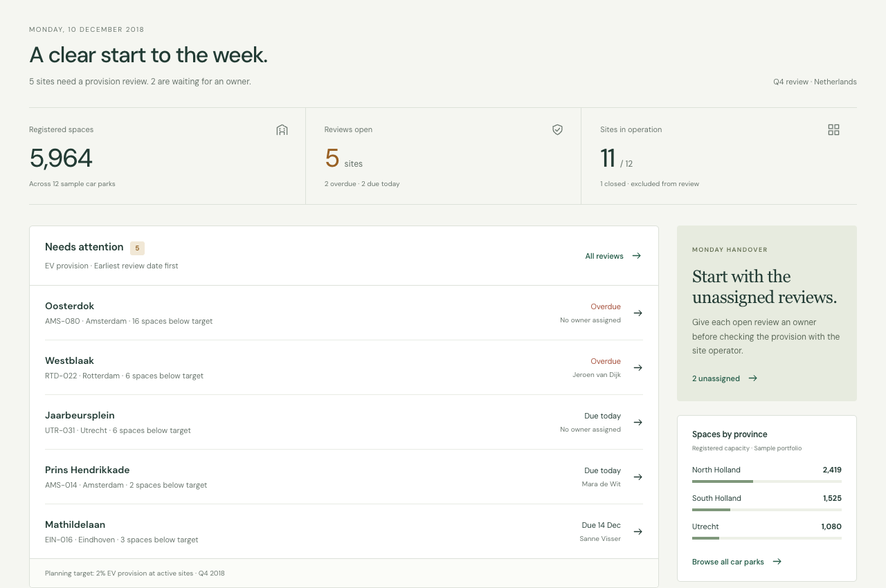Click the Needs attention heading
The width and height of the screenshot is (886, 588).
(84, 247)
